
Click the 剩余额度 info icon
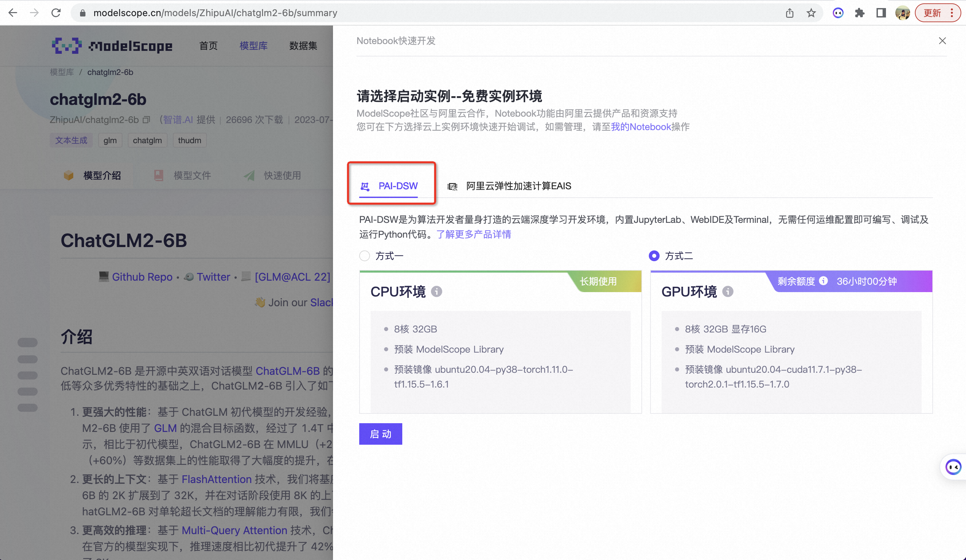point(823,281)
